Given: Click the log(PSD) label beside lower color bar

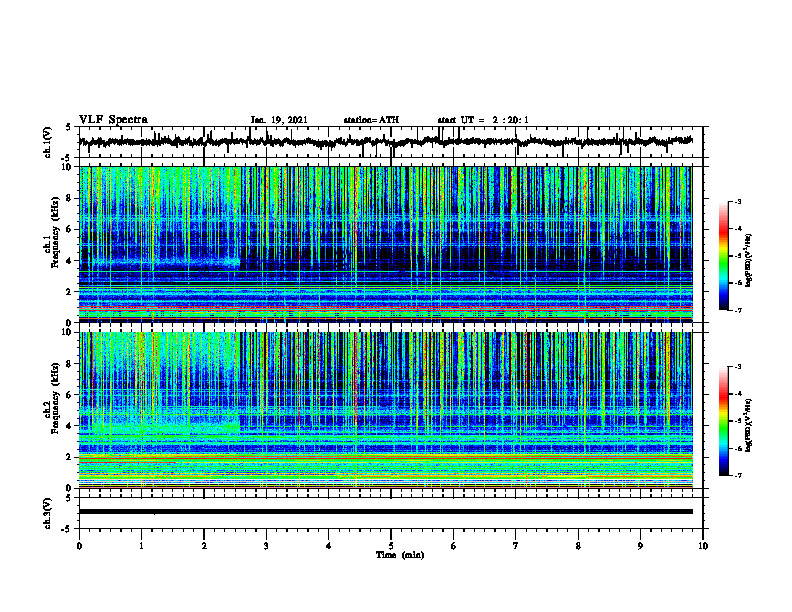Looking at the screenshot, I should [x=749, y=425].
